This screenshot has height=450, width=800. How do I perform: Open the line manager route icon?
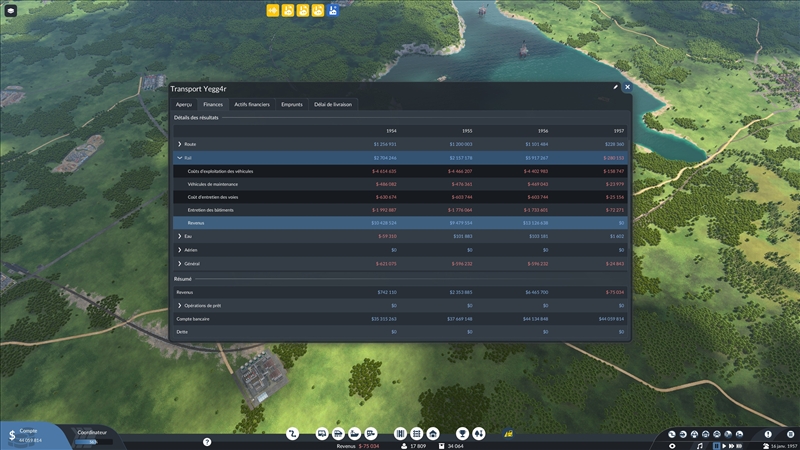click(292, 434)
